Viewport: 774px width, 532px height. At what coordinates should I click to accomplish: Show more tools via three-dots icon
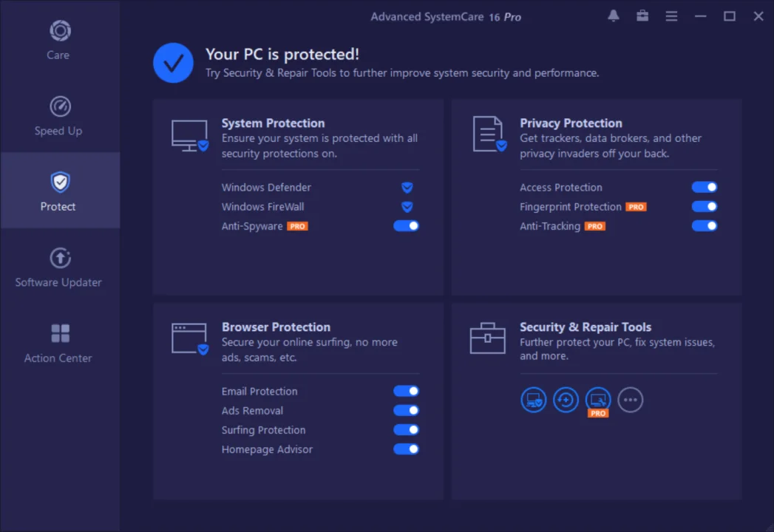[631, 400]
